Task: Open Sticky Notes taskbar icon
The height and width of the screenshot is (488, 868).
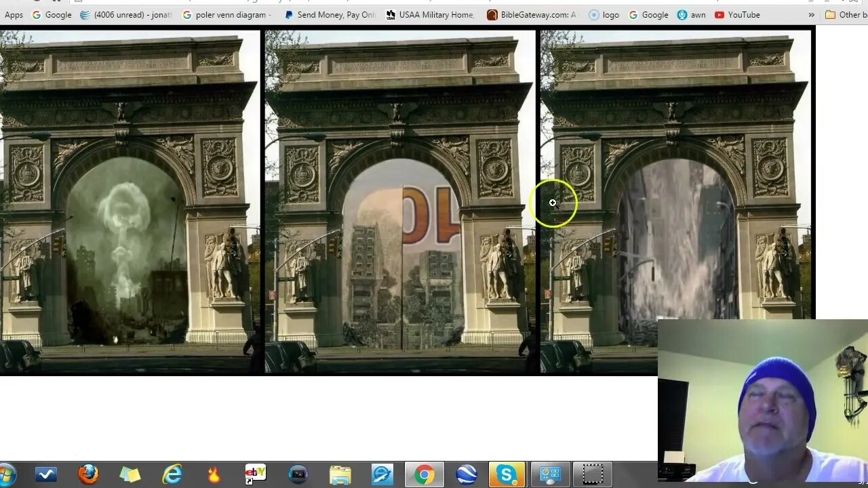Action: pyautogui.click(x=130, y=474)
